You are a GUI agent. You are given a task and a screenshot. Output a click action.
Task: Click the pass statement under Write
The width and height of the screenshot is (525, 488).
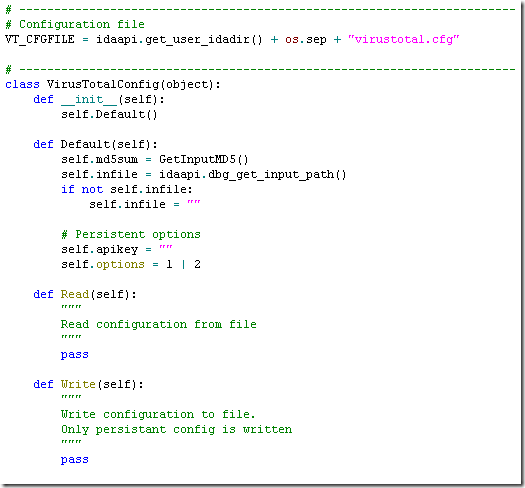pyautogui.click(x=75, y=459)
